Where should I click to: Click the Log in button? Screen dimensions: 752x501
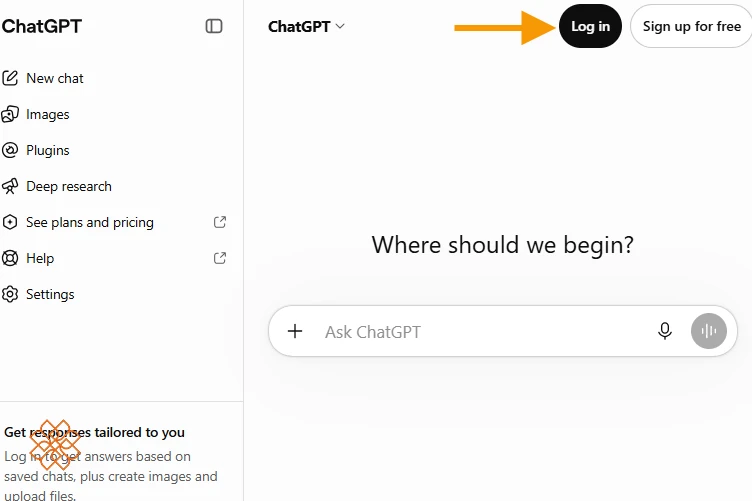click(590, 26)
